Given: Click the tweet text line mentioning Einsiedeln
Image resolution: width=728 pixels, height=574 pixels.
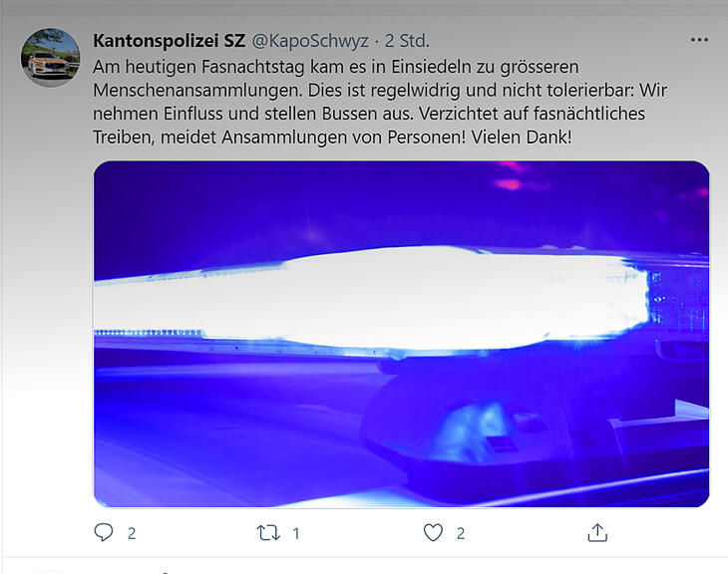Looking at the screenshot, I should 336,68.
